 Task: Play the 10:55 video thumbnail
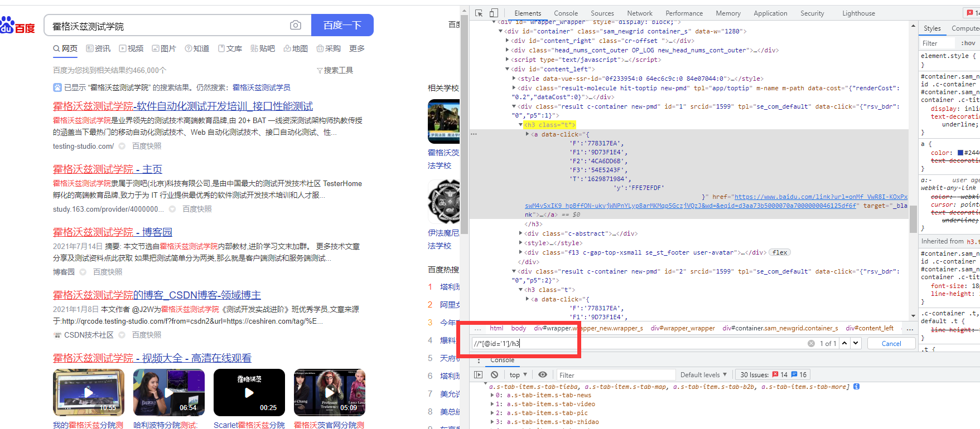tap(89, 392)
